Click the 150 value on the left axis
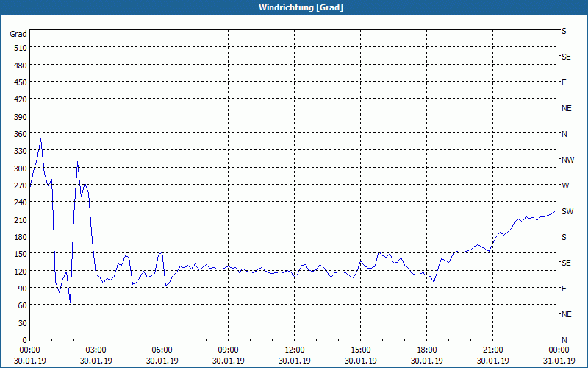Viewport: 588px width, 368px height. pyautogui.click(x=21, y=255)
